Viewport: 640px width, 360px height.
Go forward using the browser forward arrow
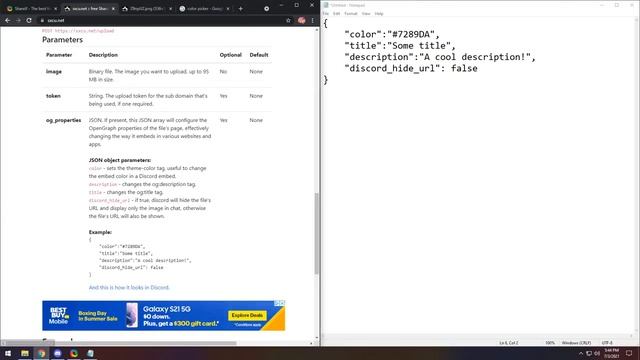pos(18,20)
